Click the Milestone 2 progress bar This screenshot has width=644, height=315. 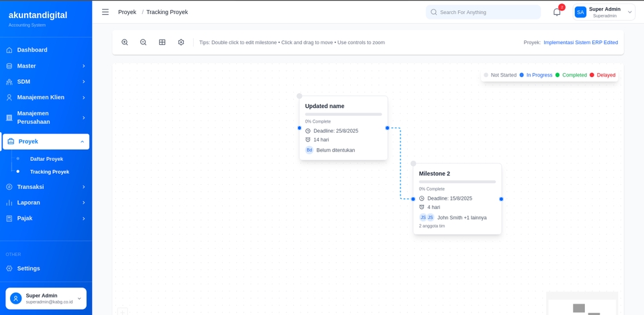[x=457, y=182]
